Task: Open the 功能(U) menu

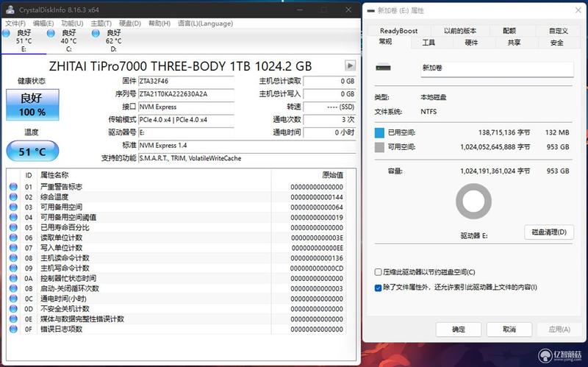Action: [72, 24]
